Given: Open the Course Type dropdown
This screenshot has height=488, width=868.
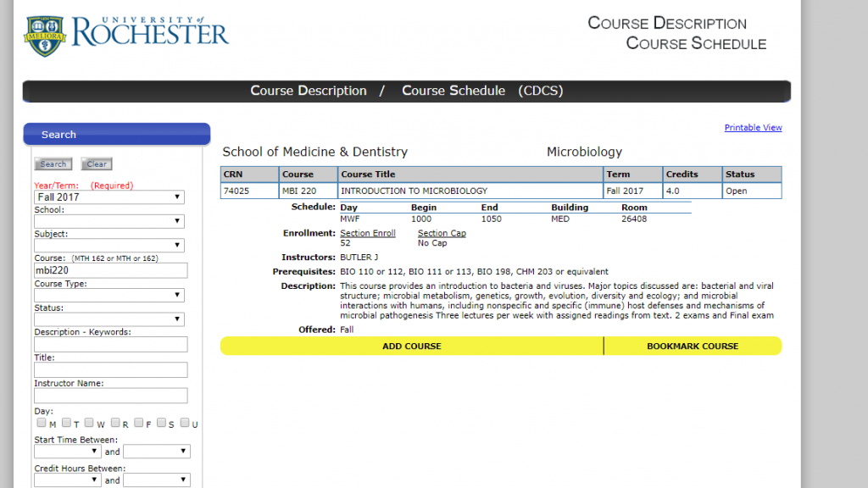Looking at the screenshot, I should click(x=109, y=295).
